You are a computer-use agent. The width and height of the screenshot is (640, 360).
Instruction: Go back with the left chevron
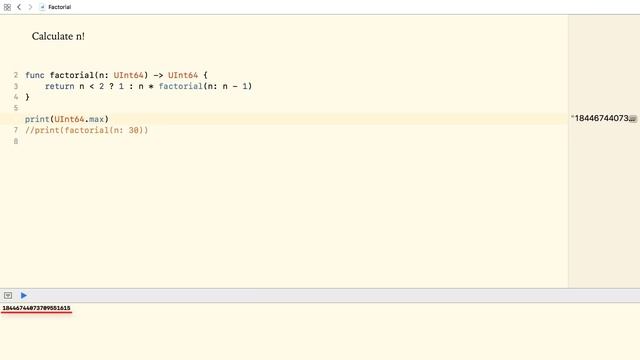(x=19, y=7)
